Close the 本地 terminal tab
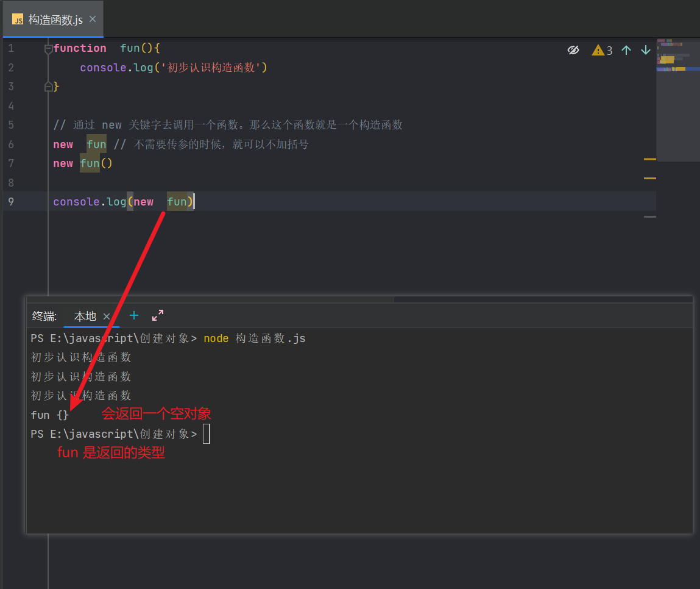This screenshot has width=700, height=589. coord(107,316)
